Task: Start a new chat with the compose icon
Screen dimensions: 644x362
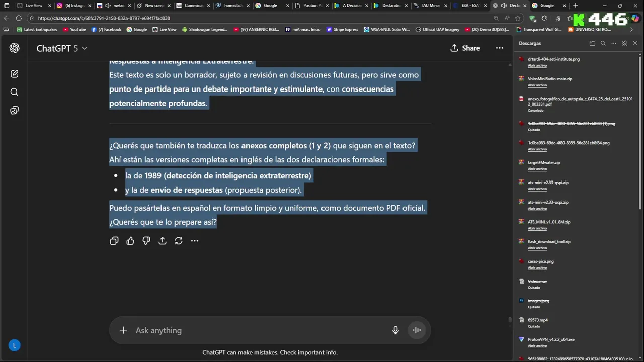Action: click(x=14, y=74)
